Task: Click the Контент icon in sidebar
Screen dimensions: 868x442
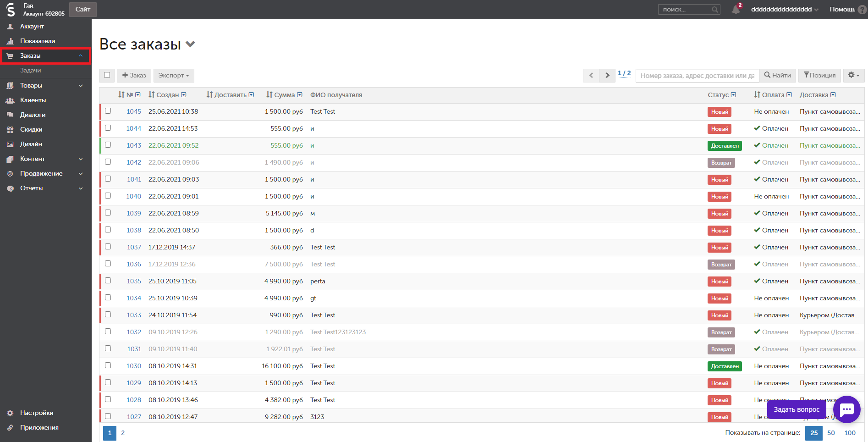Action: coord(10,159)
